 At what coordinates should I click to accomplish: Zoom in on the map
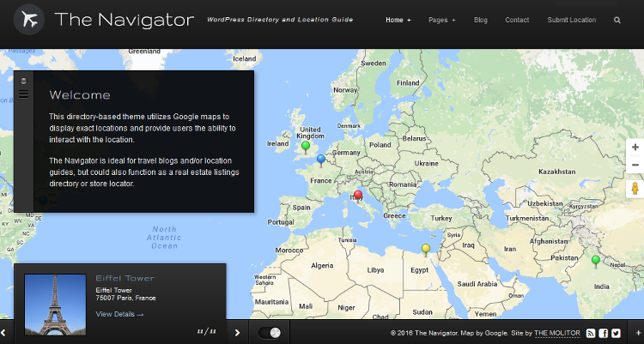[635, 148]
